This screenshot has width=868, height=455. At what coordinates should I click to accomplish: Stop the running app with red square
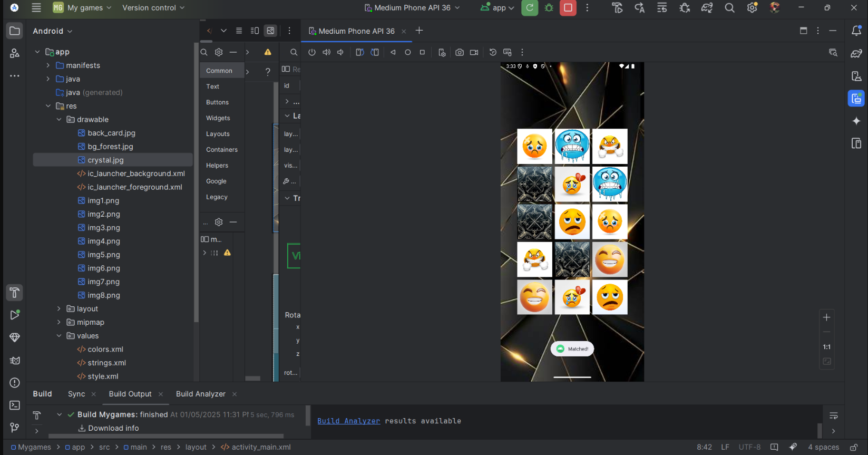pos(568,8)
